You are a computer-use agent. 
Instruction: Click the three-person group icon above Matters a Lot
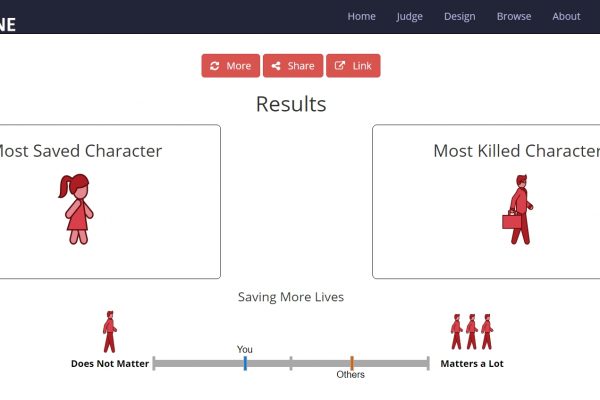point(471,331)
